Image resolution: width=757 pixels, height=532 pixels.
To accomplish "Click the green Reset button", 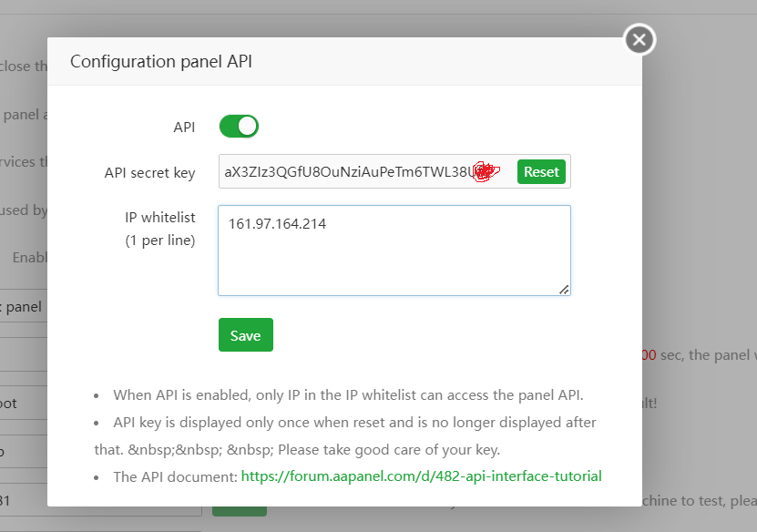I will tap(541, 172).
